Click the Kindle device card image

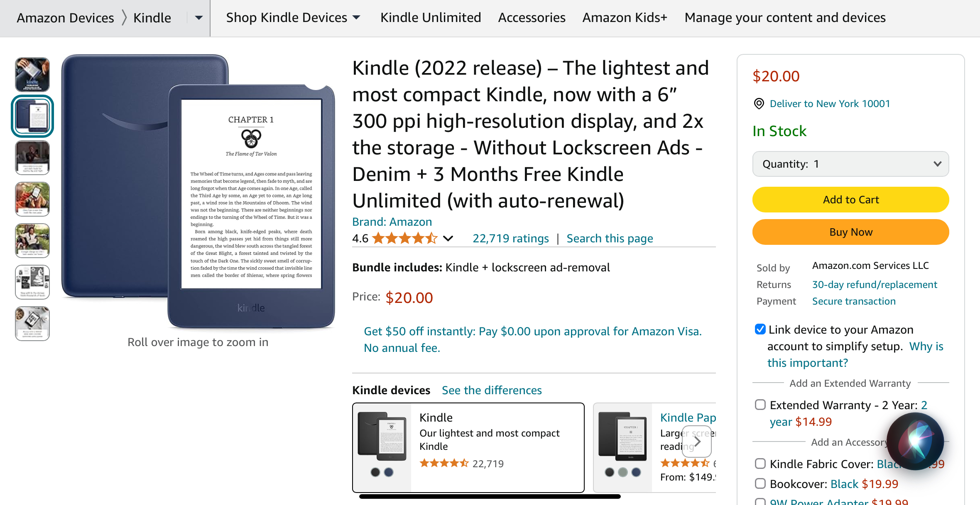[x=382, y=437]
